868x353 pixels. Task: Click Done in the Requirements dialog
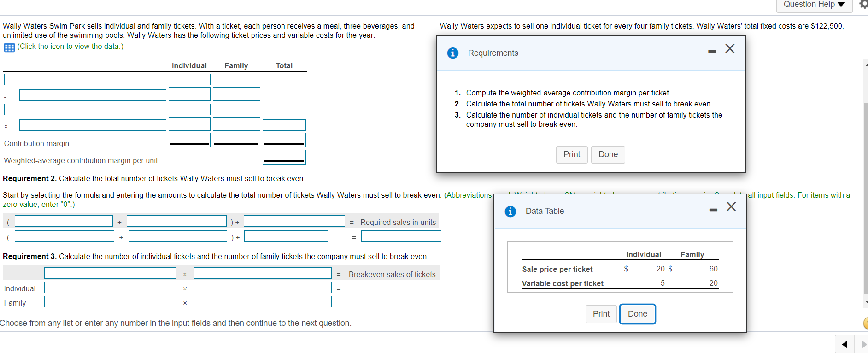(608, 154)
